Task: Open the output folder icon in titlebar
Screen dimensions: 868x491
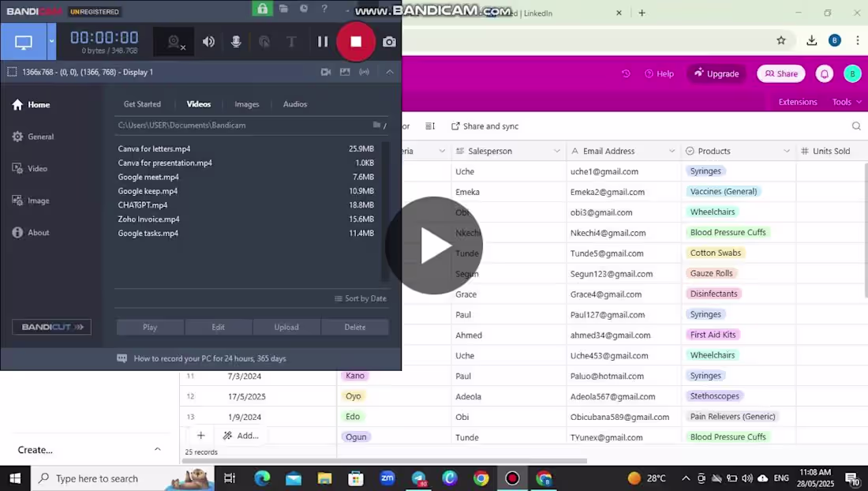Action: point(283,11)
